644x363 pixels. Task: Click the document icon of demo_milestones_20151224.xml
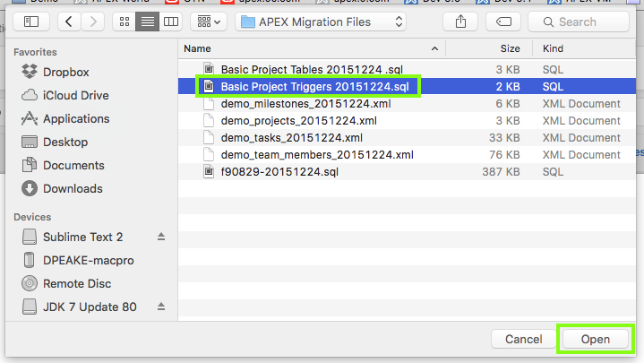coord(209,103)
